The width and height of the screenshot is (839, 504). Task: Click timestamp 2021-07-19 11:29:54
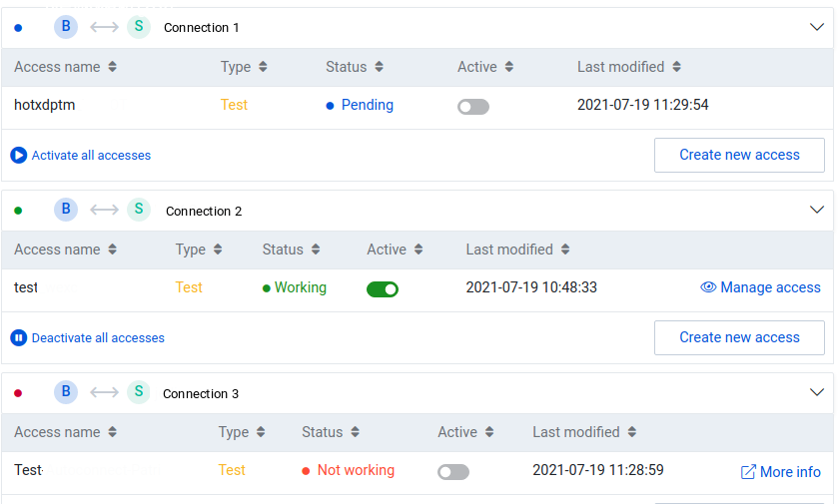(x=642, y=105)
